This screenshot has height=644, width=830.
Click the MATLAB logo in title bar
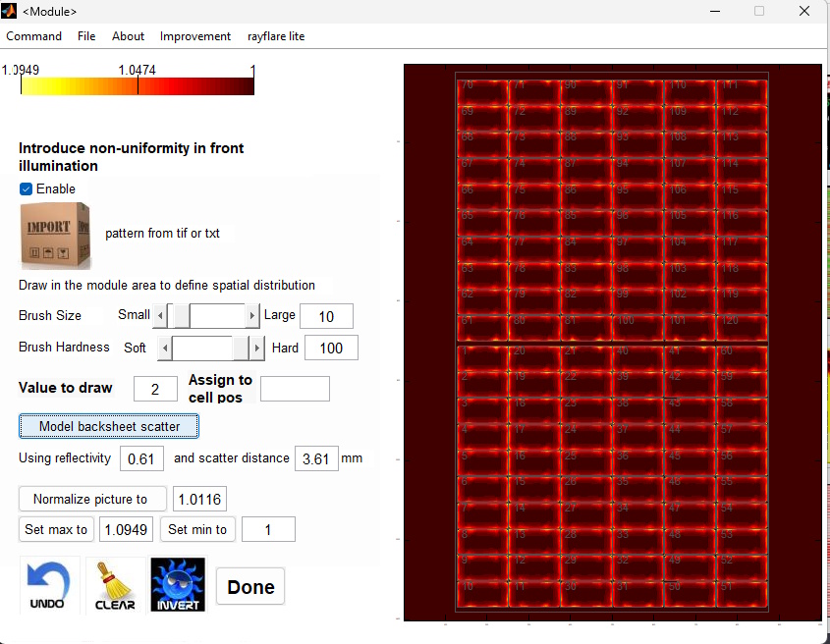10,11
